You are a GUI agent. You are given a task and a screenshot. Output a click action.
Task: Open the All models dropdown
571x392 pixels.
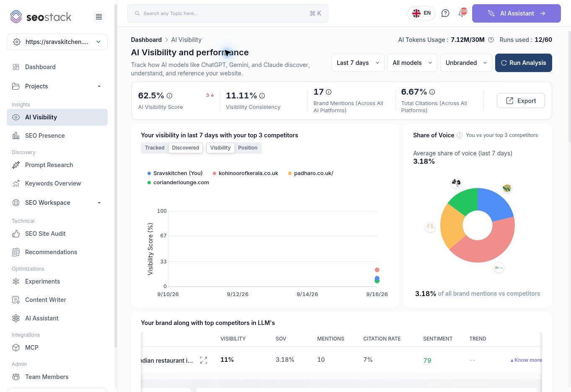click(412, 63)
